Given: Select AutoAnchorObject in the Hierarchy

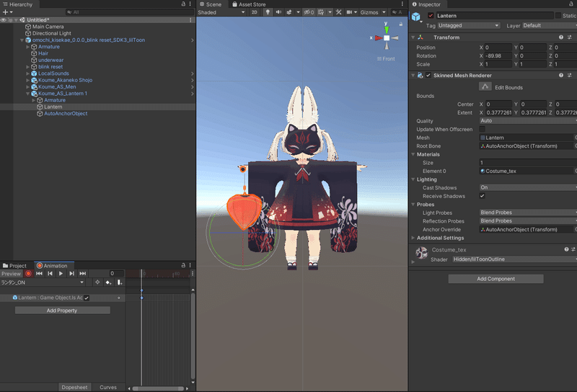Looking at the screenshot, I should pyautogui.click(x=66, y=114).
